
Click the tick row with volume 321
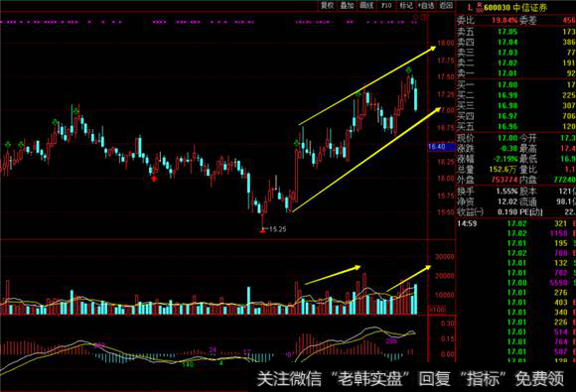click(515, 223)
